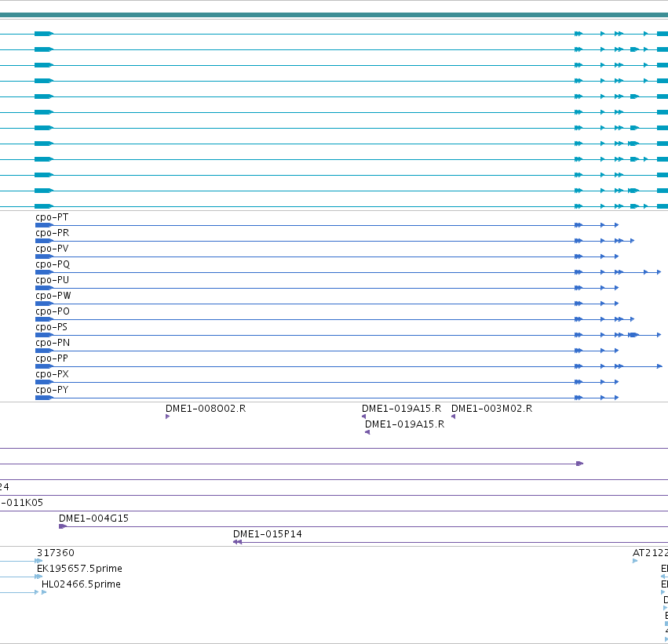Click the thick exon block of cpo-PS
668x644 pixels.
tap(633, 335)
